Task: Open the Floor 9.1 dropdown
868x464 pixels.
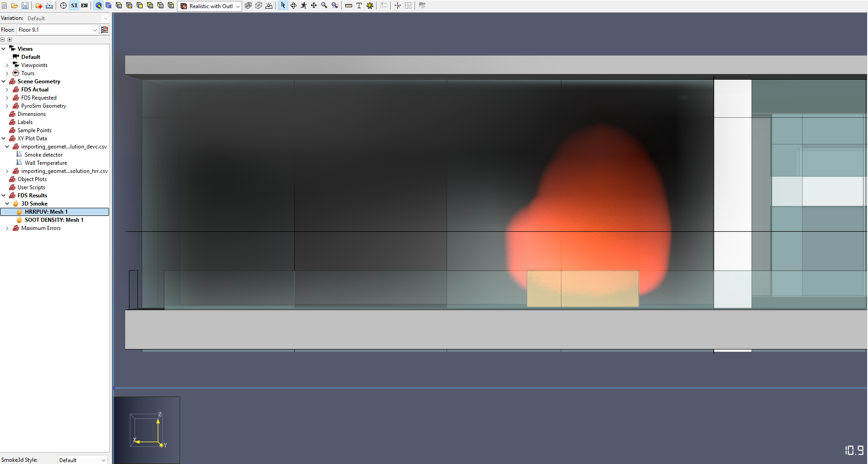Action: tap(57, 30)
